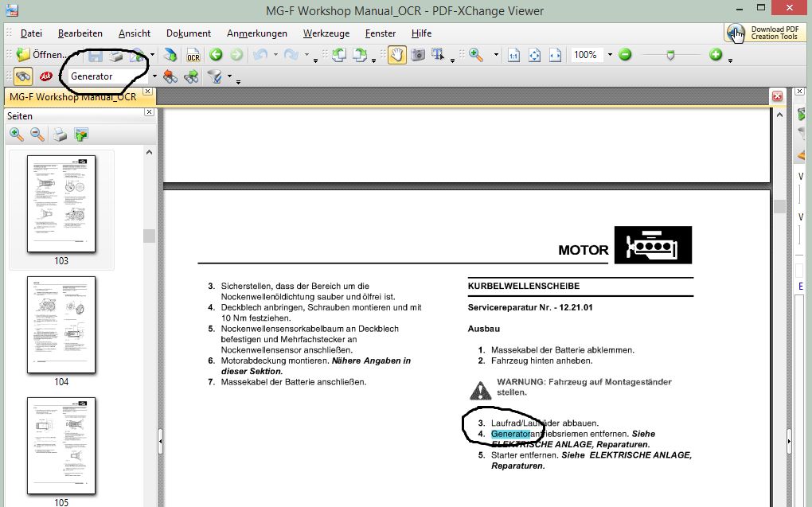This screenshot has height=507, width=812.
Task: Open the 100% zoom level dropdown
Action: coord(610,55)
